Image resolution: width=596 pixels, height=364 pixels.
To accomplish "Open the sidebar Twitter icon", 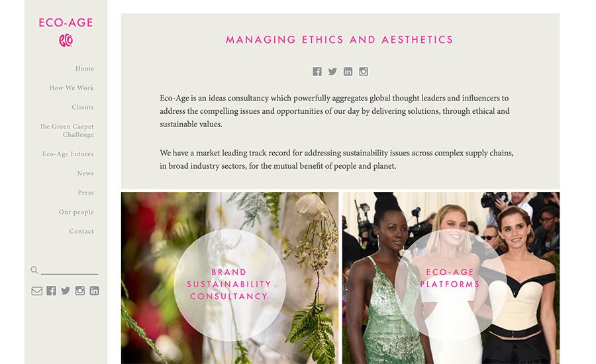I will point(66,291).
